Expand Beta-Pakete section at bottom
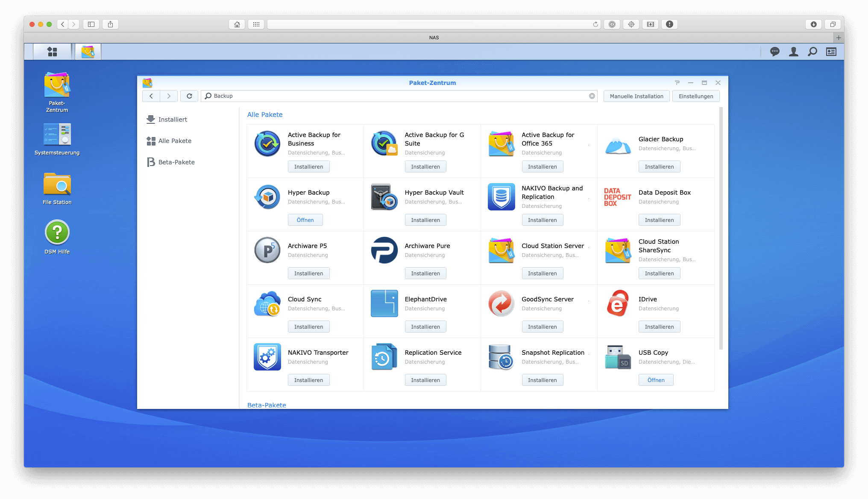The image size is (868, 499). click(x=266, y=406)
